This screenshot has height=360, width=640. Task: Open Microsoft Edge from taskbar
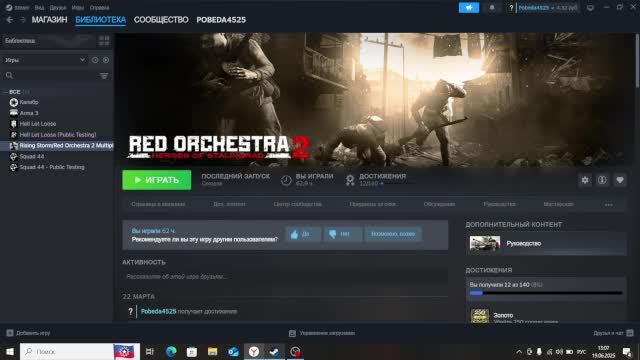click(x=171, y=351)
